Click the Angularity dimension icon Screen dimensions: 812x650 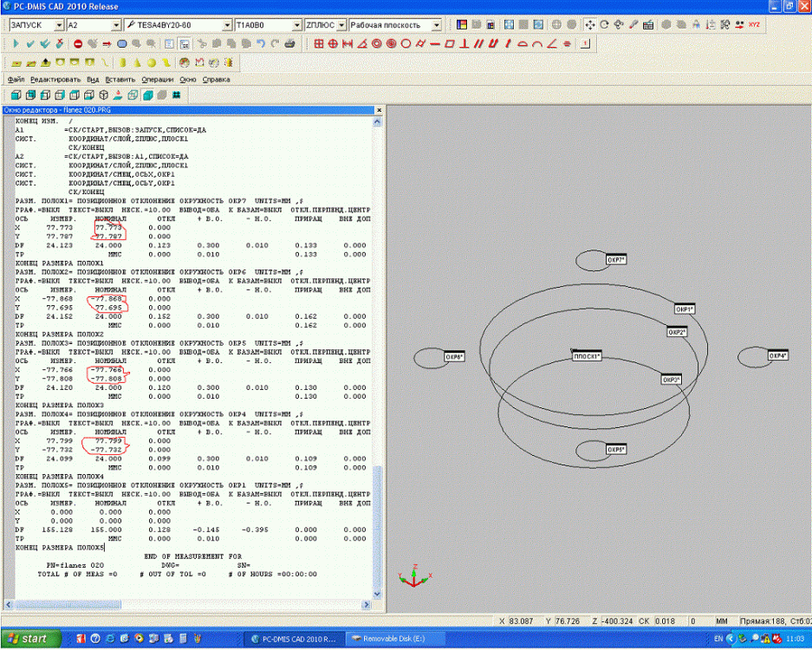(552, 44)
